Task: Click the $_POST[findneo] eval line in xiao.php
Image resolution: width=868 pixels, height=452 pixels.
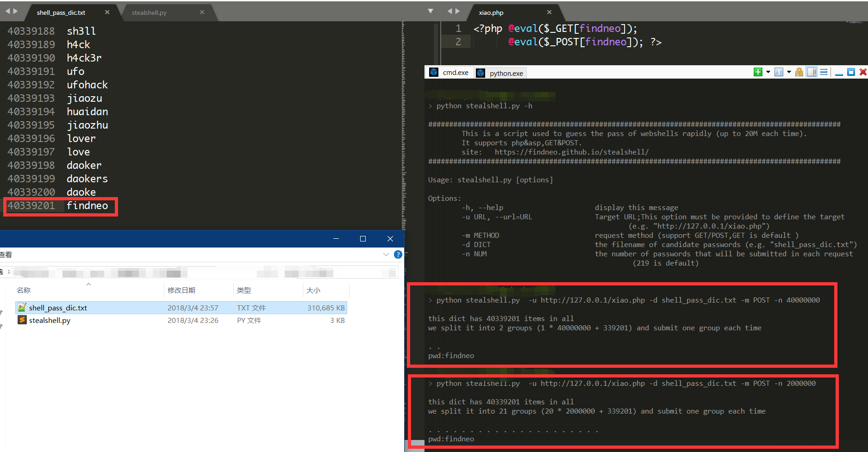Action: pos(585,42)
